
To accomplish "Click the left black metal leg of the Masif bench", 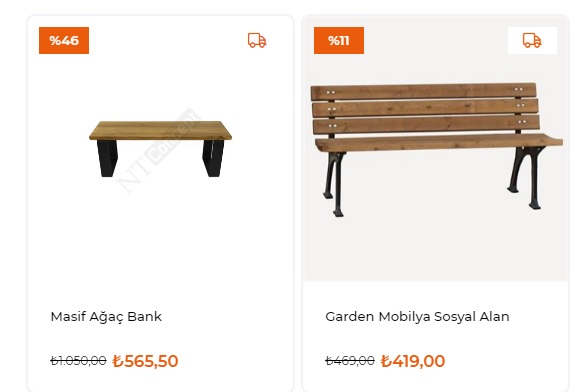I will coord(107,158).
